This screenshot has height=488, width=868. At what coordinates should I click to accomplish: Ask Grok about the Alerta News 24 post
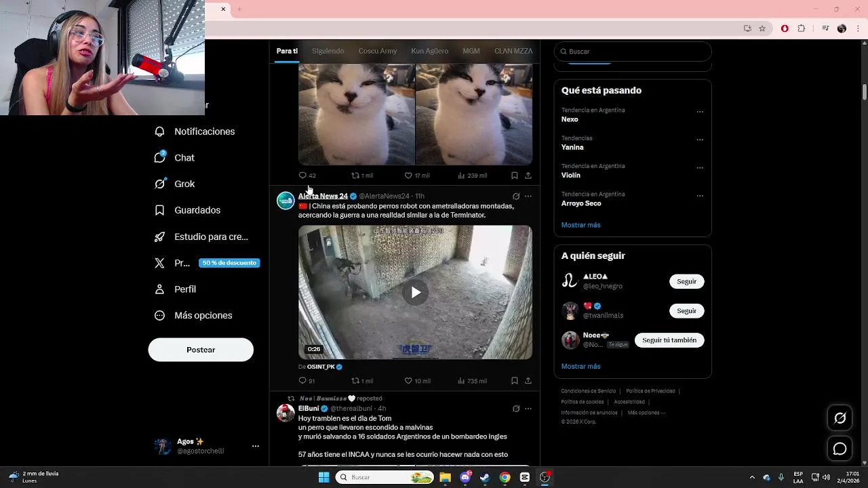(516, 197)
